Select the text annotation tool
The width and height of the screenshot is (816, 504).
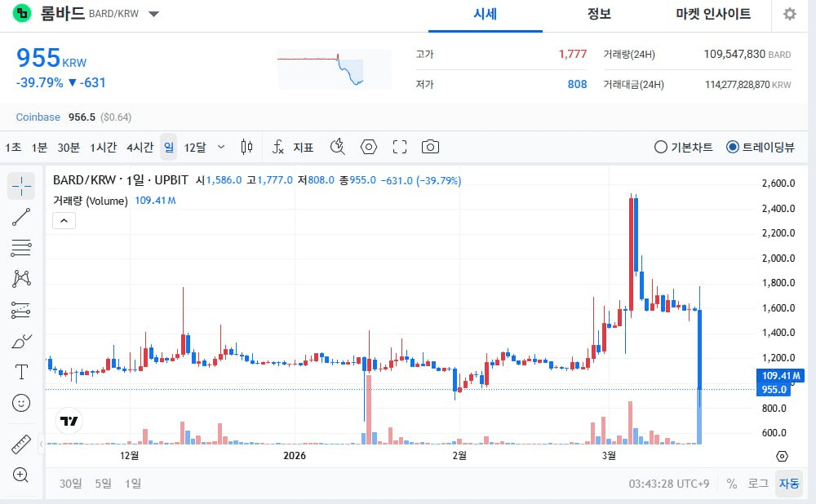click(21, 373)
